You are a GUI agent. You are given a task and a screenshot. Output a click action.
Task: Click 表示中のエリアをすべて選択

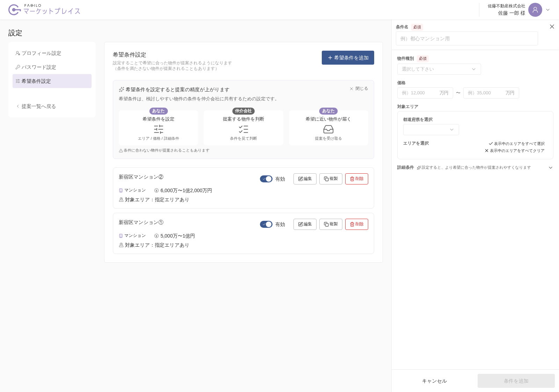(x=517, y=144)
